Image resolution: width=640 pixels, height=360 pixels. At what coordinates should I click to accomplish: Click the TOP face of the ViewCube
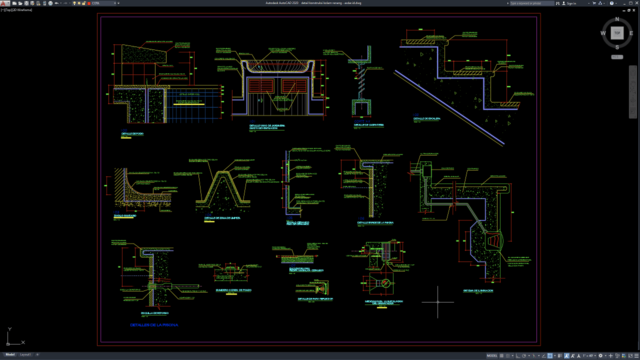click(617, 33)
